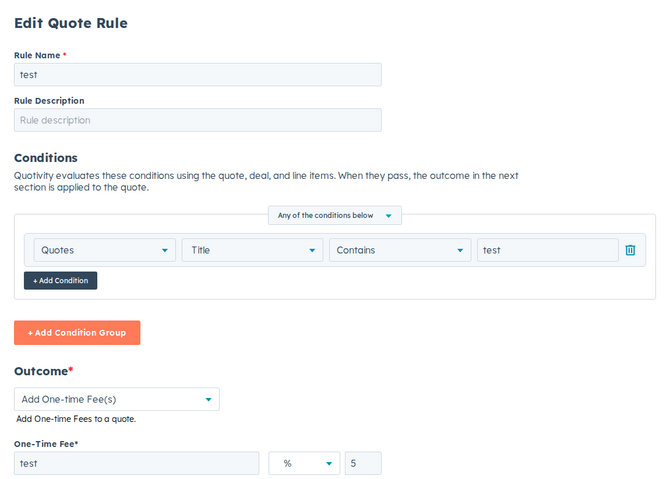Click the Rule Description label
Screen dimensions: 670x479
tap(49, 101)
